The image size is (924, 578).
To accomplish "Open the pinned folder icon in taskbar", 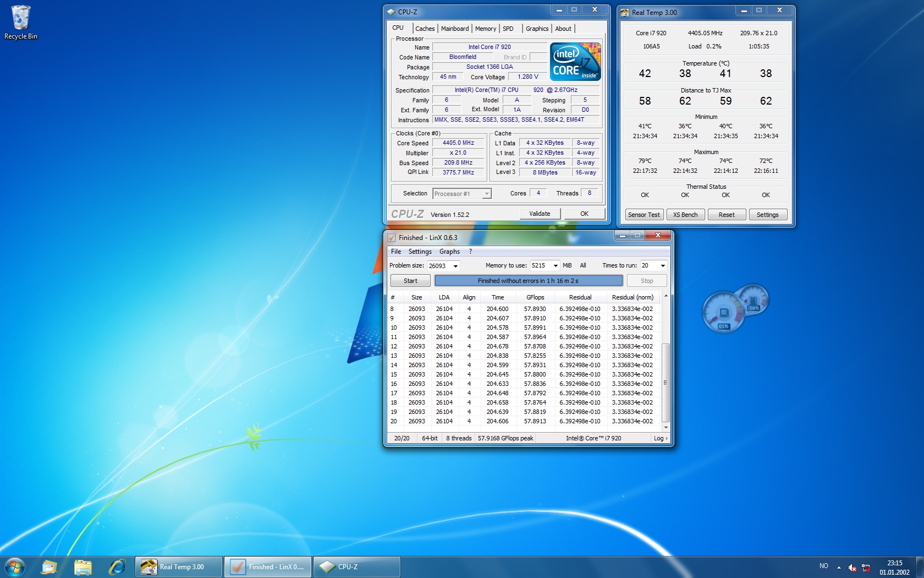I will 83,567.
